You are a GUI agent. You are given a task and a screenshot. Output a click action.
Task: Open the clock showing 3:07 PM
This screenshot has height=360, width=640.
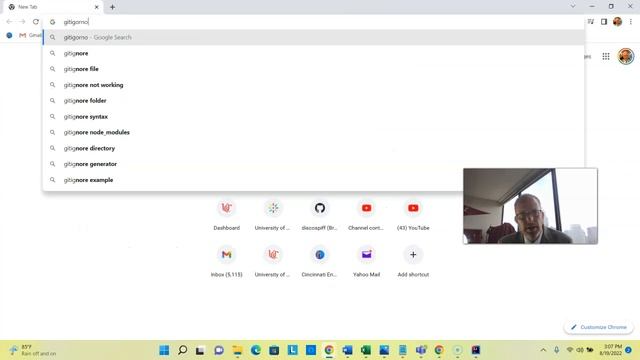[x=611, y=350]
